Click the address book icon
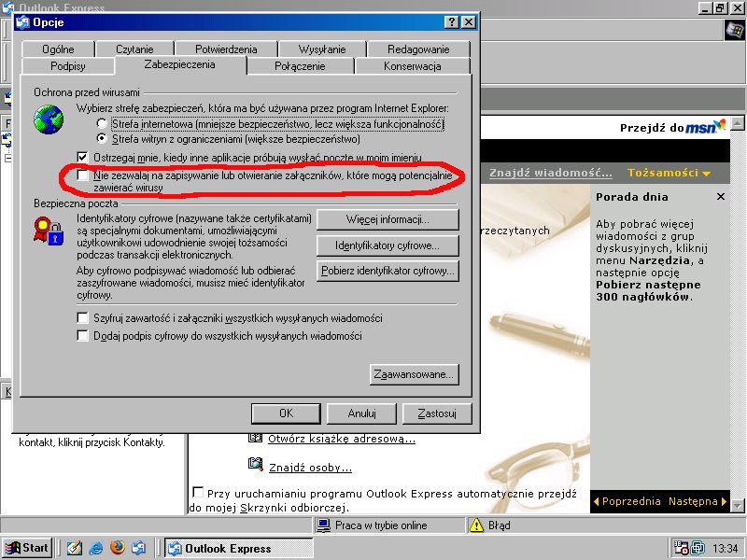This screenshot has height=560, width=747. click(x=255, y=437)
